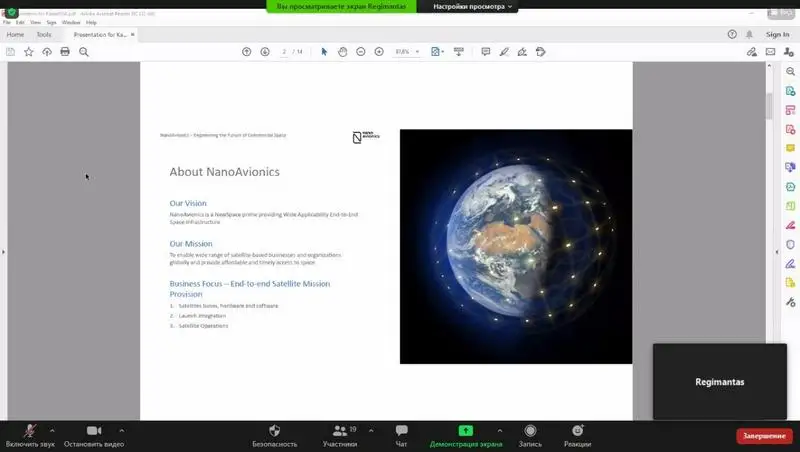
Task: Click Sign In in Acrobat
Action: [777, 34]
